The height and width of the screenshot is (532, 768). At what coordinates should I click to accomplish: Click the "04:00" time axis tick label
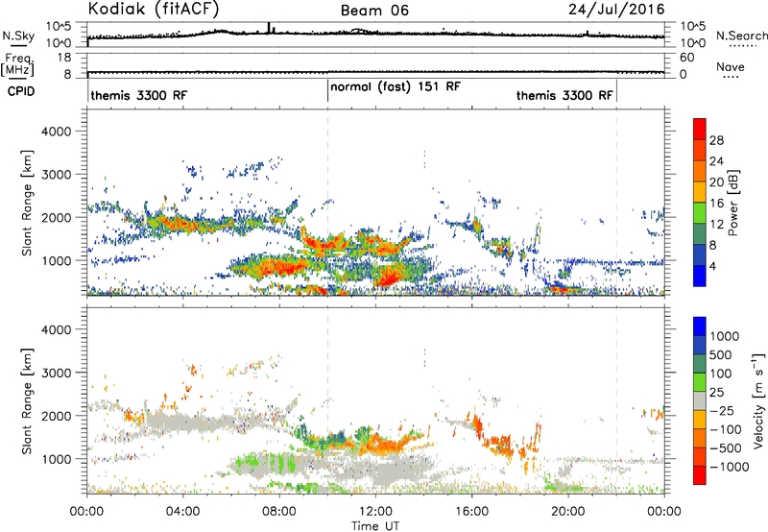pos(182,512)
